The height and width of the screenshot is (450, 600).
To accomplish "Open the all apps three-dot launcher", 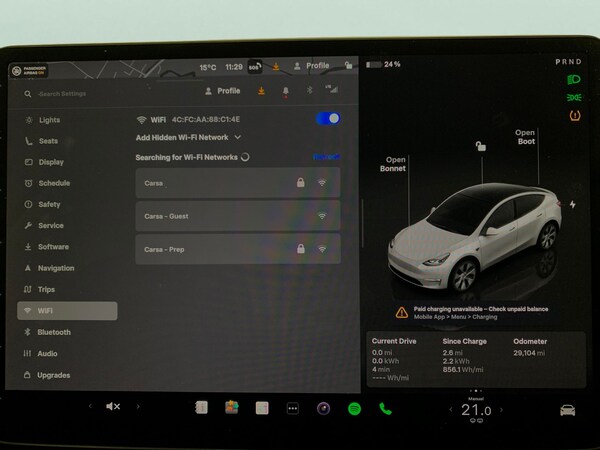I will [293, 409].
